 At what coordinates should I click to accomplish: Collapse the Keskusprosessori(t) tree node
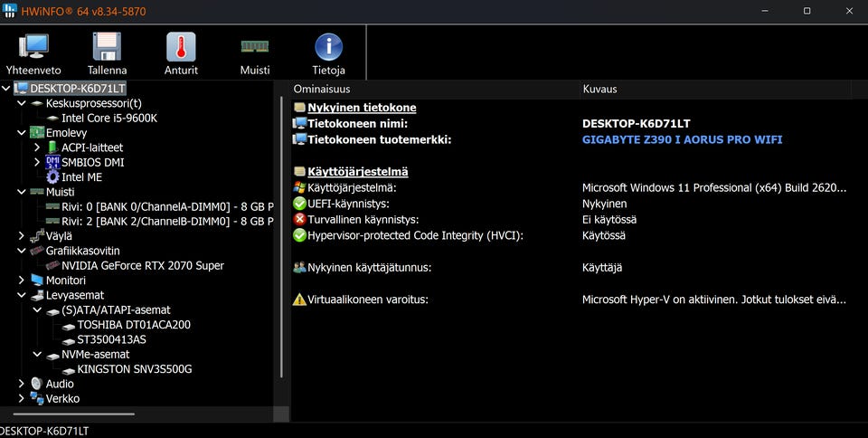[21, 103]
